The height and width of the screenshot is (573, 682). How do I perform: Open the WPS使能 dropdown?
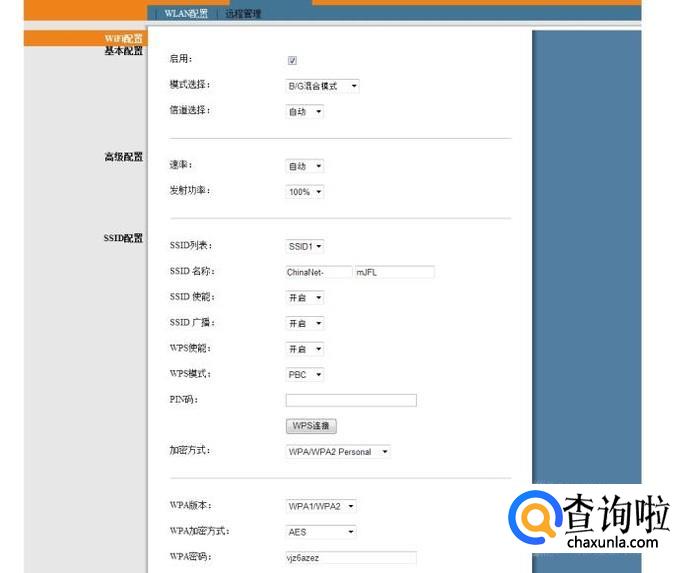[x=305, y=349]
